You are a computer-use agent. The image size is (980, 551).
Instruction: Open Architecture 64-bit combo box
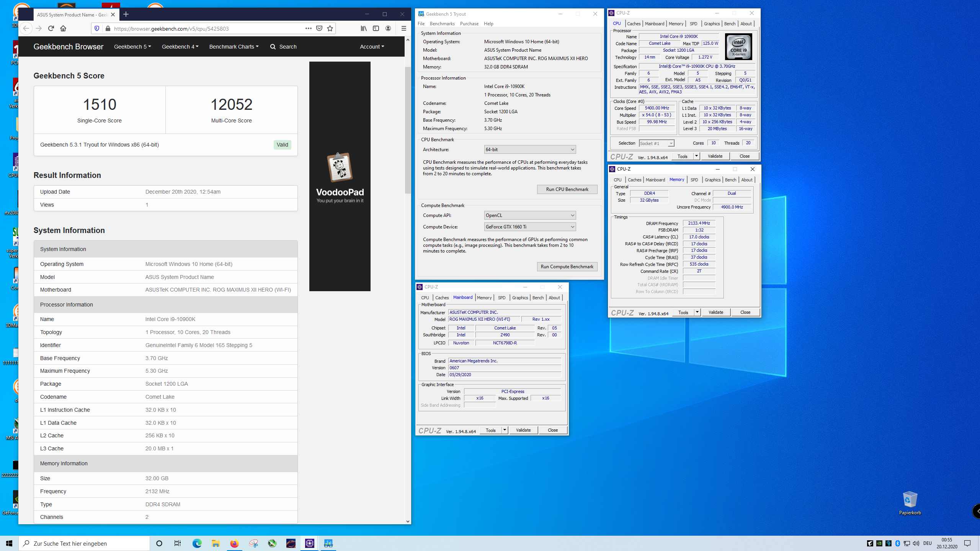[x=530, y=150]
